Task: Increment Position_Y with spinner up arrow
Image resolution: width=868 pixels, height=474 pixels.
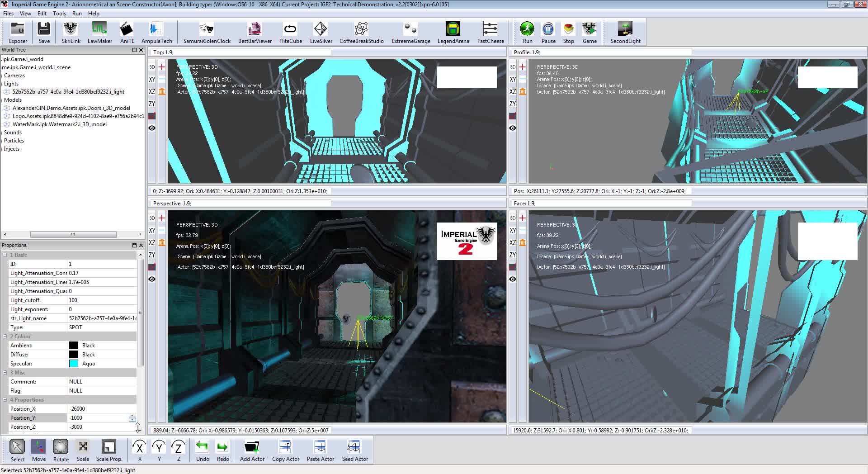Action: 132,416
